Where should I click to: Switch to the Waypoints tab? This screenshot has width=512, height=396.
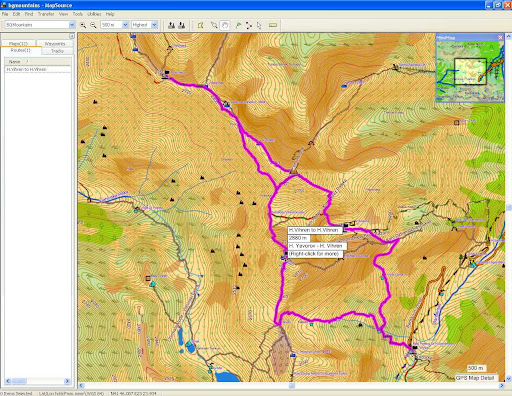click(x=55, y=44)
